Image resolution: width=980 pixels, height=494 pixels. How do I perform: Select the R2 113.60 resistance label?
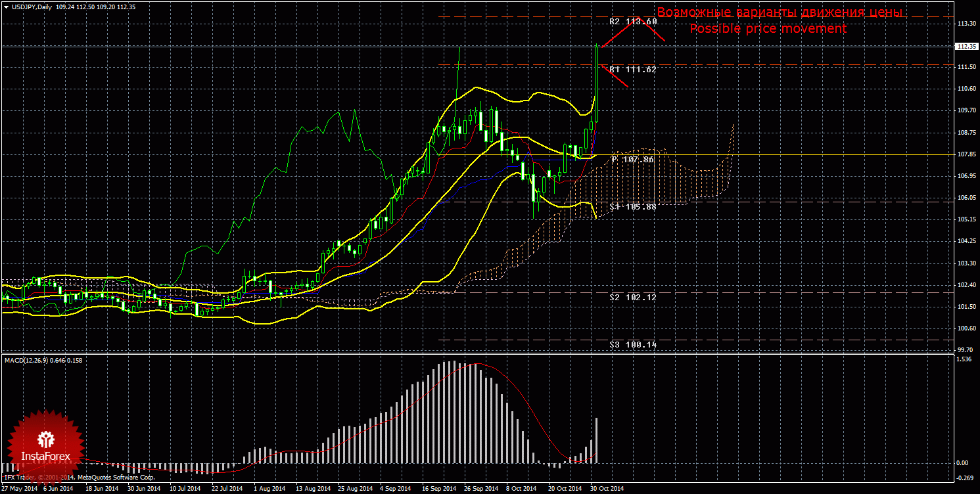pos(633,21)
